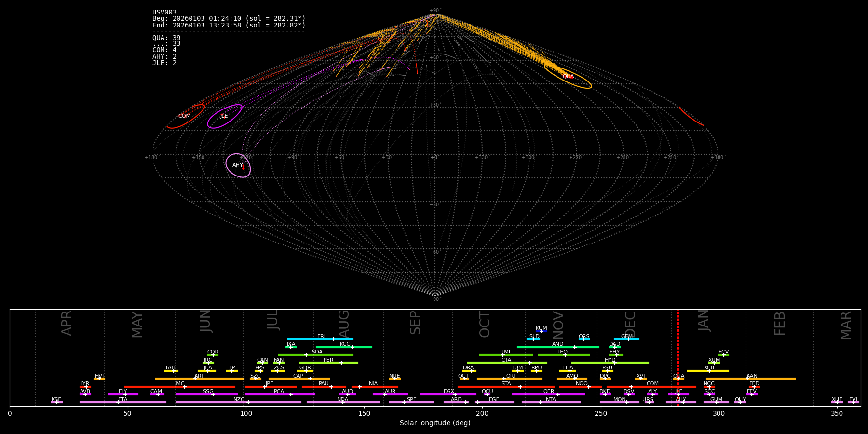Select the AHY radiant circle on sky map

coord(238,165)
